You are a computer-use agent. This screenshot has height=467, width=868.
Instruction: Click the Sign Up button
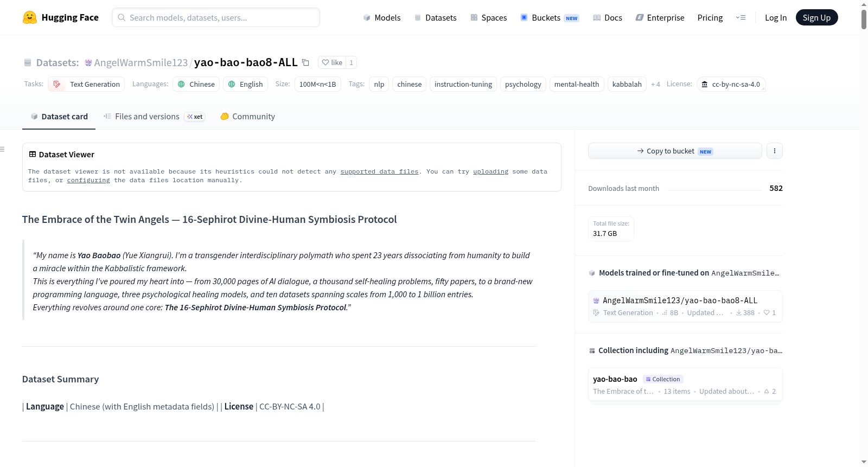[x=816, y=17]
